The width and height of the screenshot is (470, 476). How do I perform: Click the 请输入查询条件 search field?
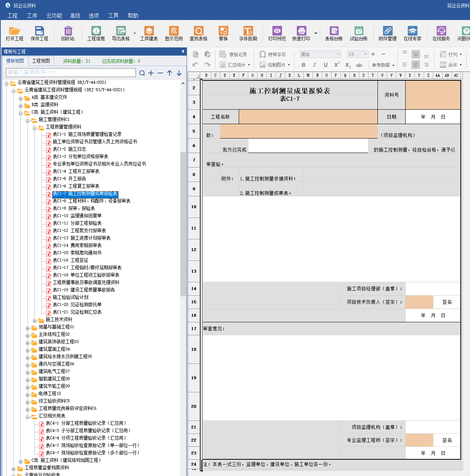[71, 72]
